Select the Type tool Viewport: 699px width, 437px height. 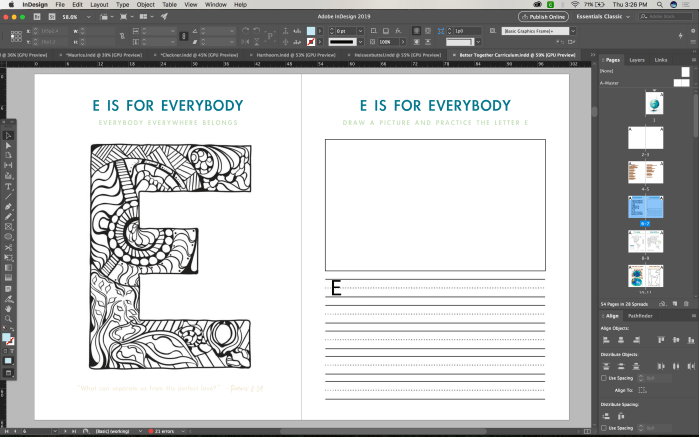(x=8, y=186)
